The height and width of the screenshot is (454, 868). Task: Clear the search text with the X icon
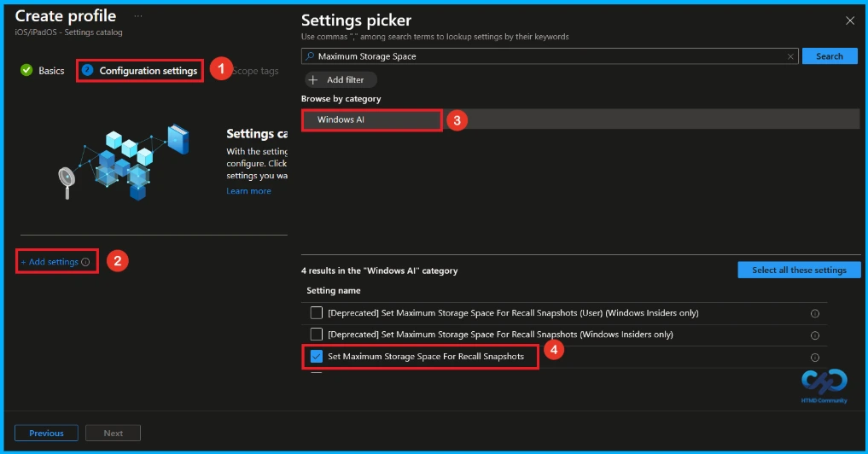click(x=790, y=56)
